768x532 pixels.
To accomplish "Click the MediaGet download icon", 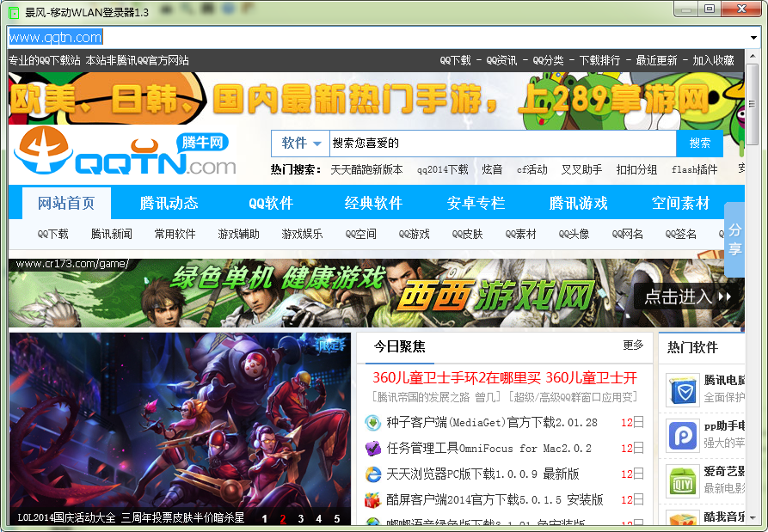I will 372,422.
